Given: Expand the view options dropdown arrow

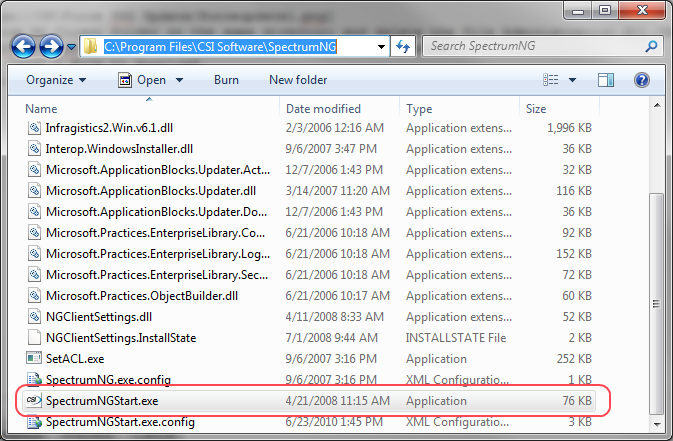Looking at the screenshot, I should pos(572,80).
